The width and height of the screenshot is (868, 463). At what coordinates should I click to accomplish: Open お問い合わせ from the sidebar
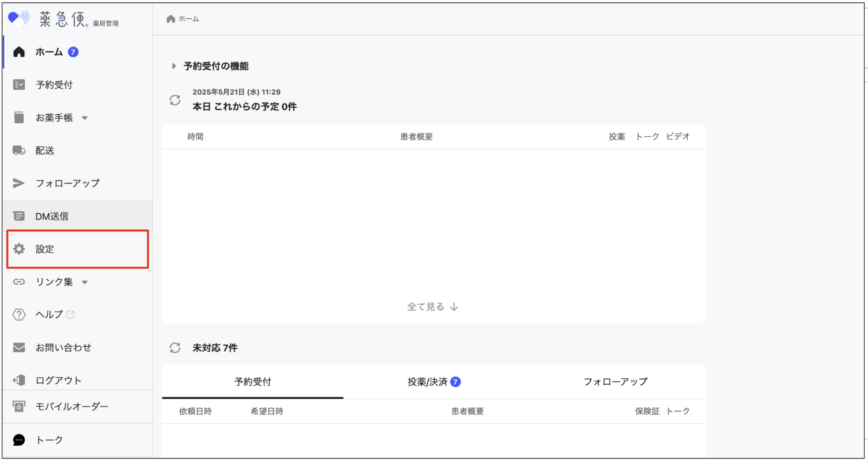point(62,347)
